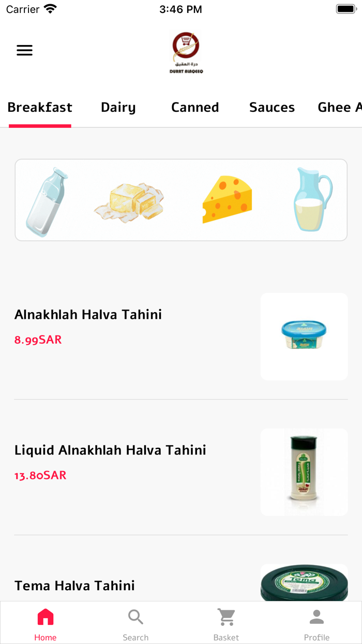Open the Basket cart icon
Image resolution: width=362 pixels, height=644 pixels.
pyautogui.click(x=226, y=617)
